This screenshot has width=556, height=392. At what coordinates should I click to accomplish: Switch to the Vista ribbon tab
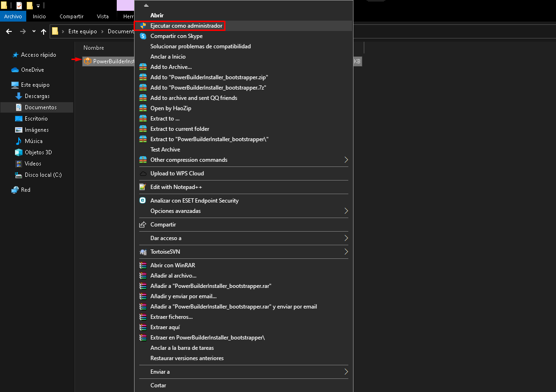coord(103,16)
